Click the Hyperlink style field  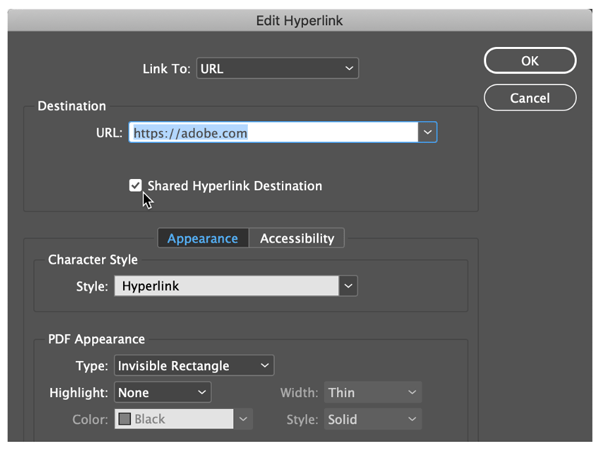(227, 286)
